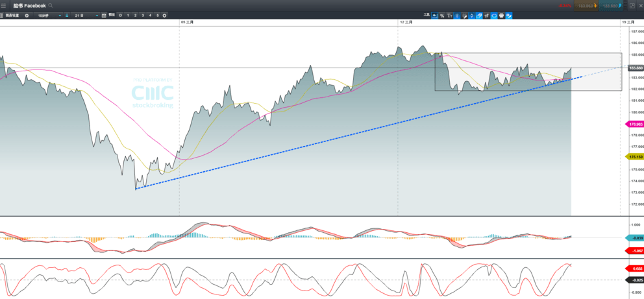
Task: Toggle the lock icon between interval and range
Action: point(67,16)
